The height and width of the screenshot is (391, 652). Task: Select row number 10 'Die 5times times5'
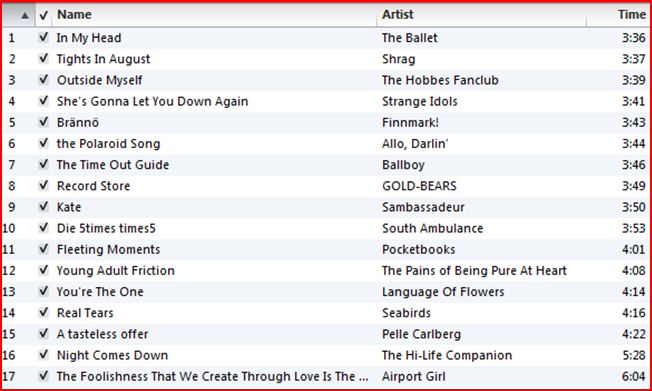pyautogui.click(x=326, y=228)
